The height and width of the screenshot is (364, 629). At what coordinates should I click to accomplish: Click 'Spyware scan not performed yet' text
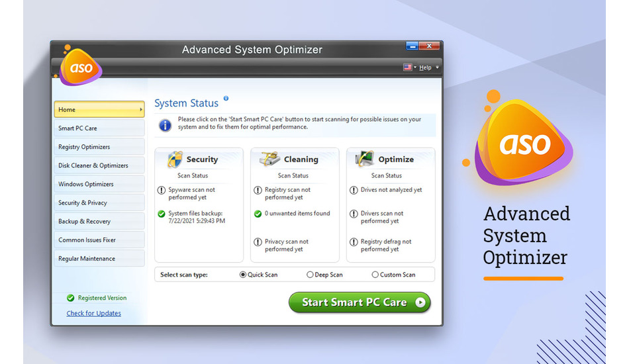192,194
